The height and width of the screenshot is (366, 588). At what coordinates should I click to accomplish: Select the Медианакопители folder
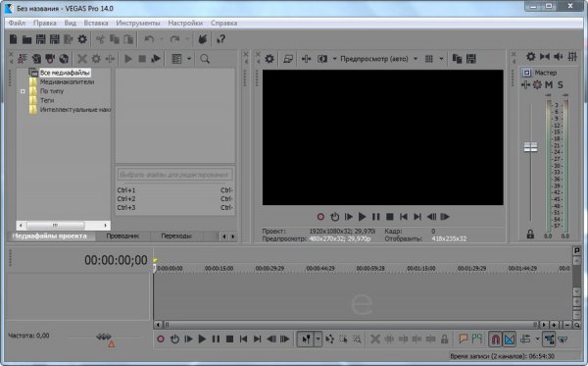(67, 81)
